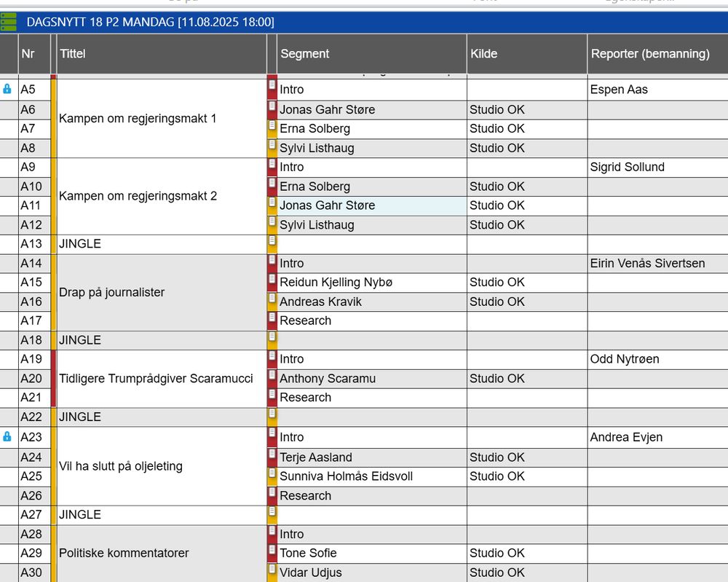Sort by the Segment column header
728x582 pixels.
[x=372, y=53]
